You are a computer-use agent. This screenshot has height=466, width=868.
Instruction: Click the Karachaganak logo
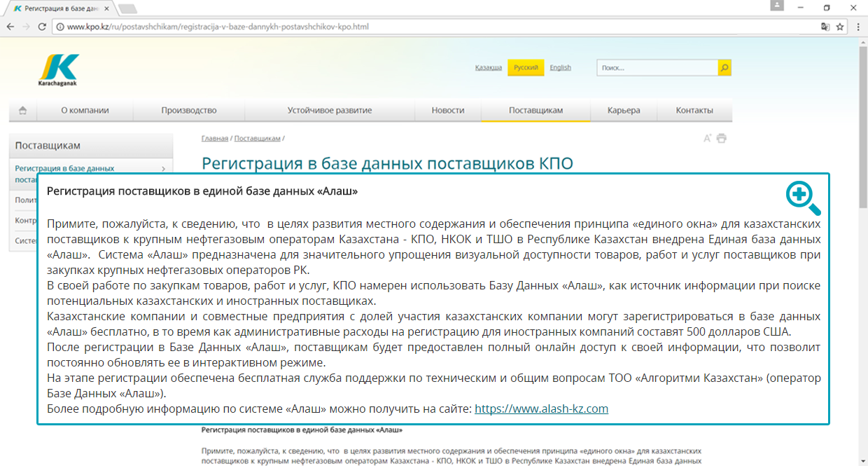58,70
